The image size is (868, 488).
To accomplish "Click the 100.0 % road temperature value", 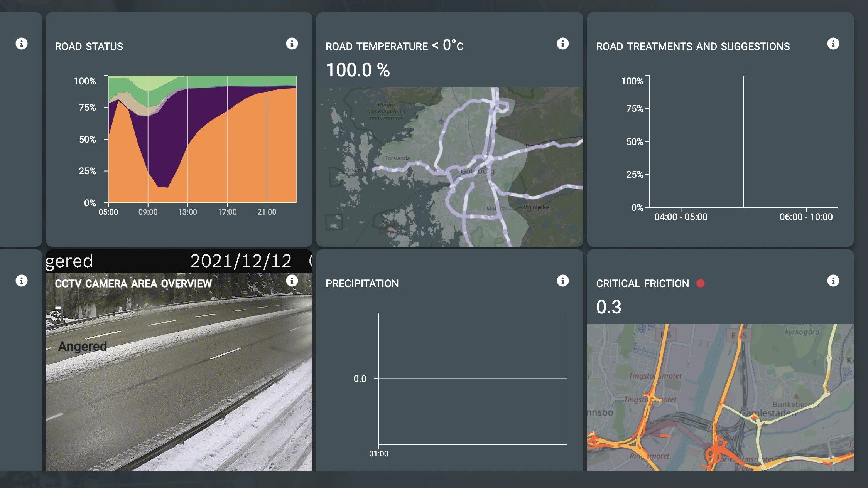I will click(358, 69).
